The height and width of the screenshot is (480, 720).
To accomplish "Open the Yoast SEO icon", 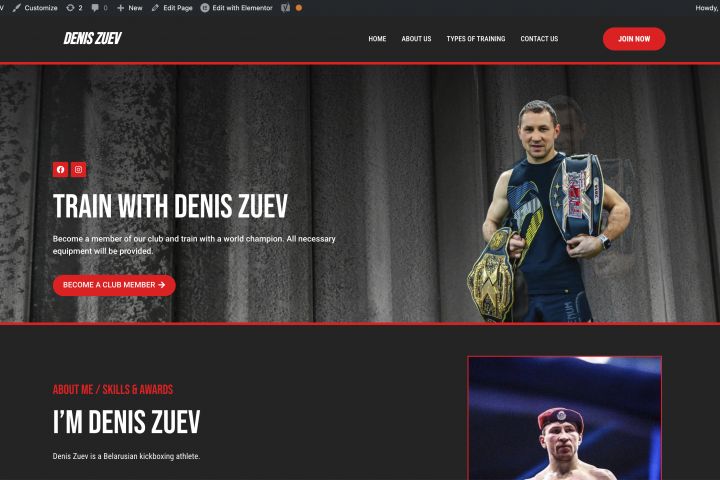I will [x=285, y=8].
